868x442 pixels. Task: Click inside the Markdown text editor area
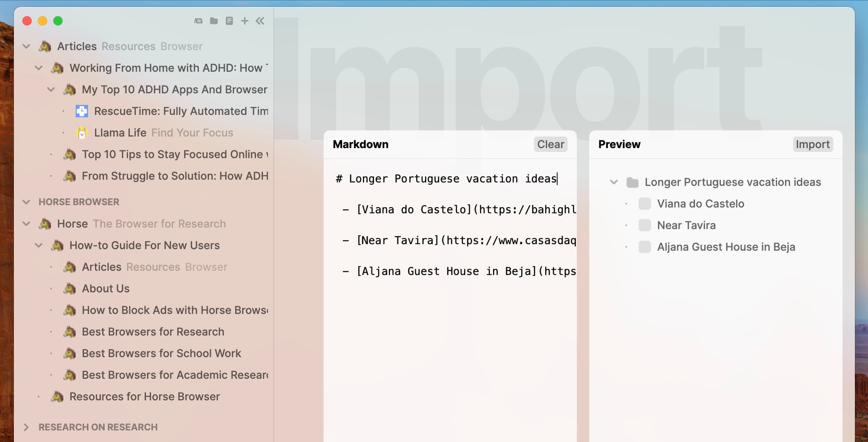point(450,347)
